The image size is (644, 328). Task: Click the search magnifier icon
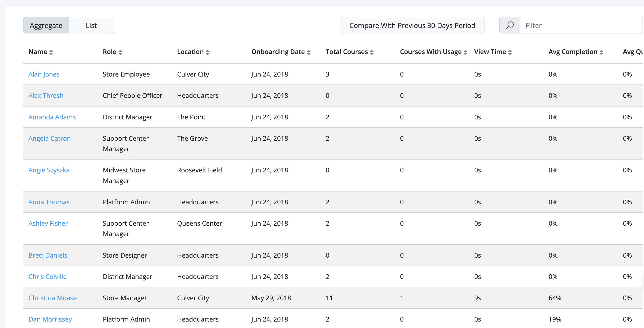pos(510,25)
